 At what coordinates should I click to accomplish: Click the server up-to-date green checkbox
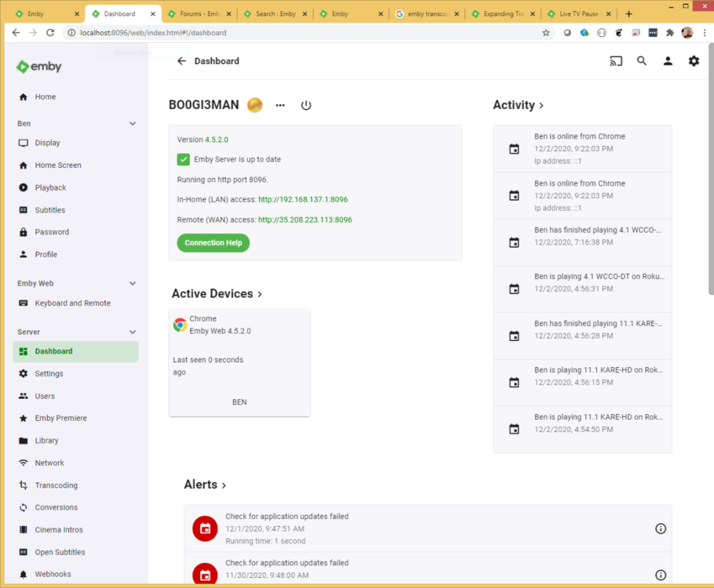(x=184, y=159)
